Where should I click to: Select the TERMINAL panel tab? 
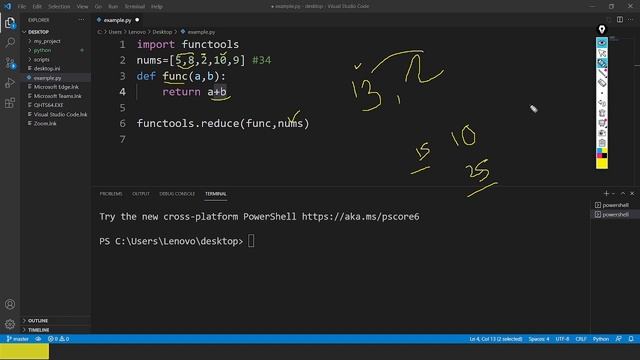pyautogui.click(x=216, y=194)
